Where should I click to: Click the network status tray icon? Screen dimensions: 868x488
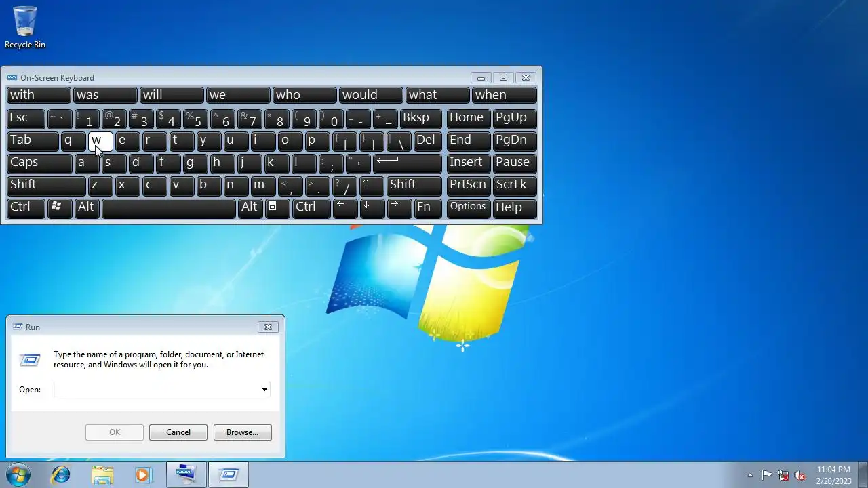(x=783, y=475)
